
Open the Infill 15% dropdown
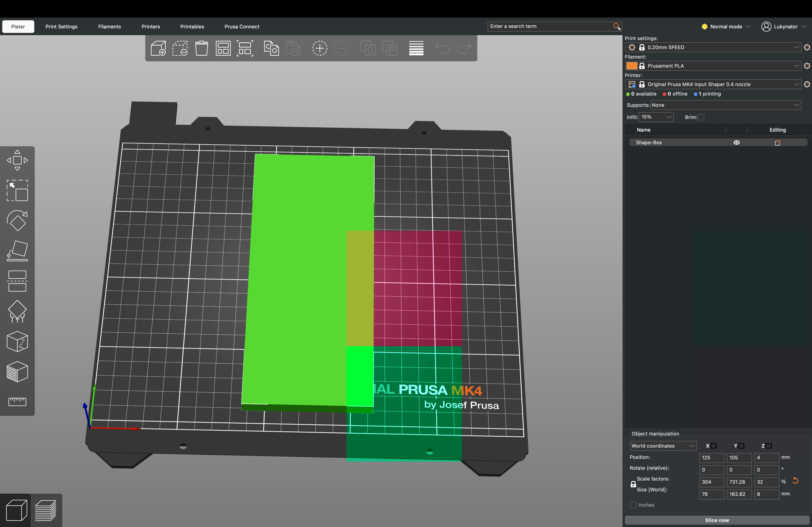[x=656, y=117]
